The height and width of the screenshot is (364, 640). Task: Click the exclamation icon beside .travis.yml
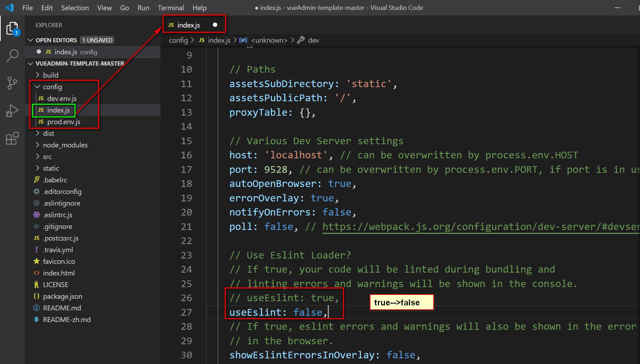[36, 250]
